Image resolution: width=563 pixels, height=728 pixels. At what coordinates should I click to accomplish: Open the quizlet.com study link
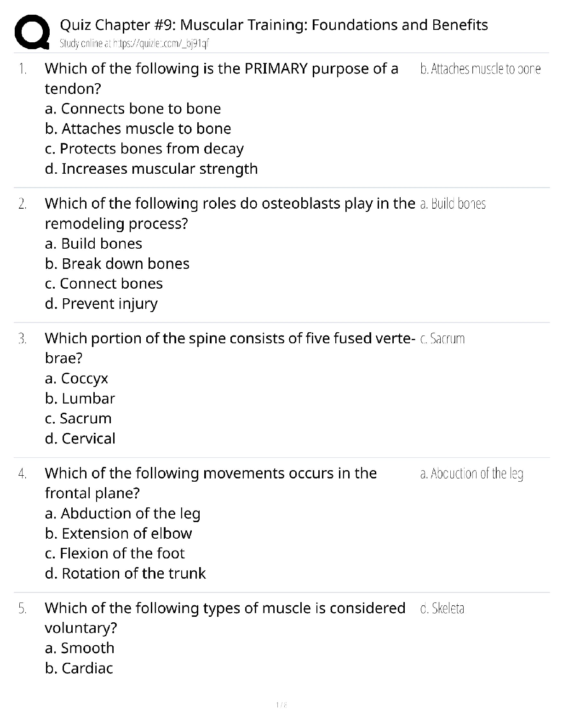point(134,44)
